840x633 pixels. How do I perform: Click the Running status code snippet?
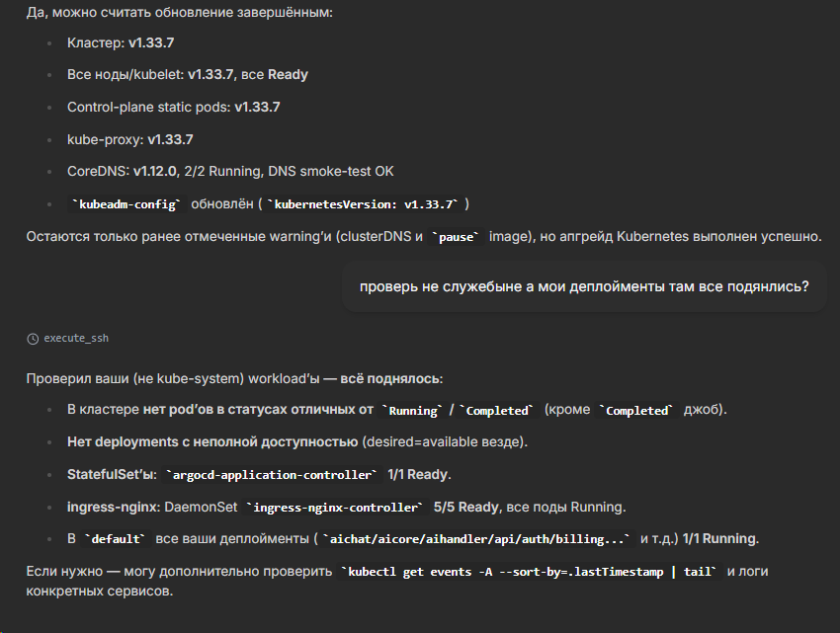coord(414,410)
